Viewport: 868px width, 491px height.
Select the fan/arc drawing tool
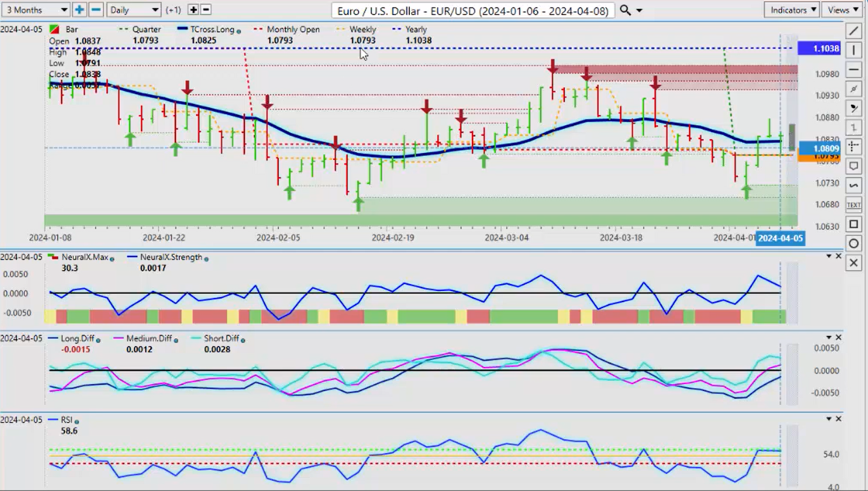click(854, 108)
